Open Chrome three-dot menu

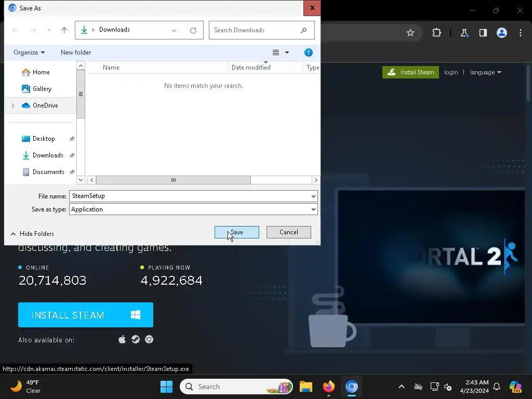tap(521, 33)
